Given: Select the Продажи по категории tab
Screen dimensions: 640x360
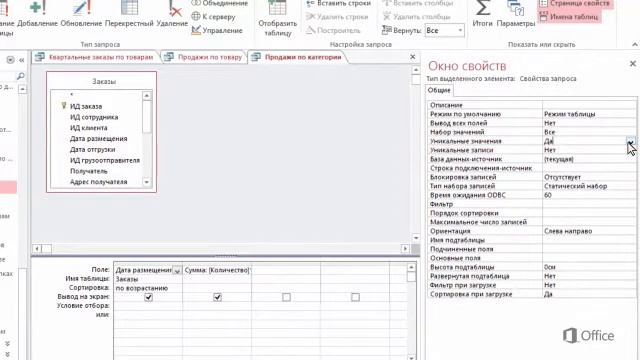Looking at the screenshot, I should pyautogui.click(x=298, y=57).
